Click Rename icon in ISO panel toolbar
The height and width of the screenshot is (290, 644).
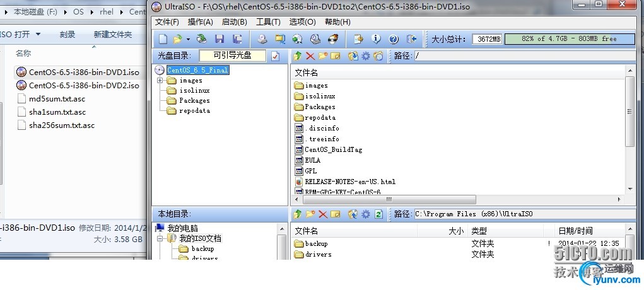[x=336, y=56]
